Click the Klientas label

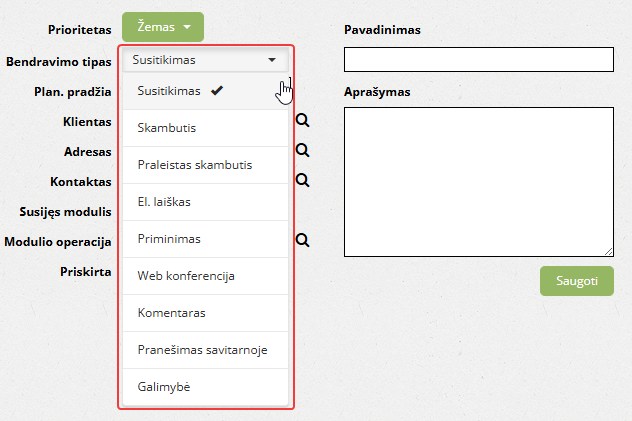click(87, 122)
